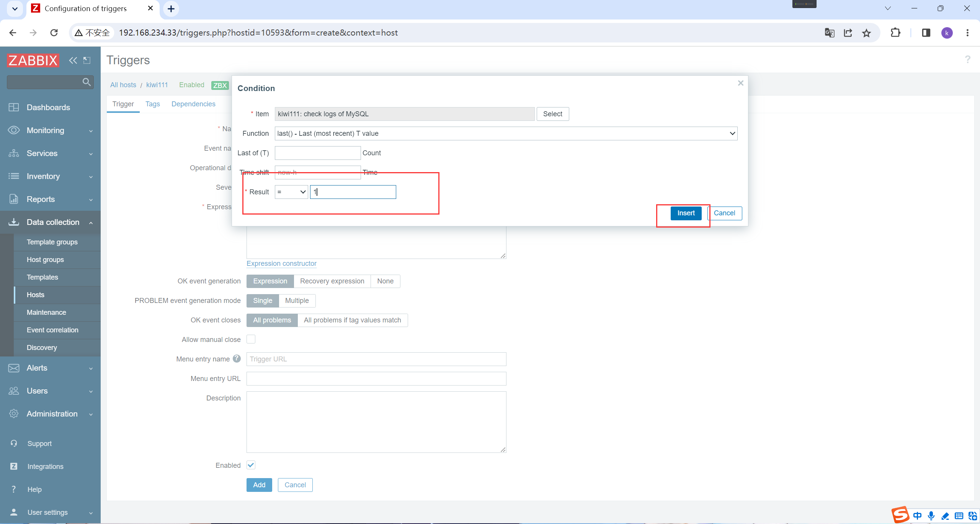Open browser extensions puzzle icon
This screenshot has height=524, width=980.
[x=895, y=33]
